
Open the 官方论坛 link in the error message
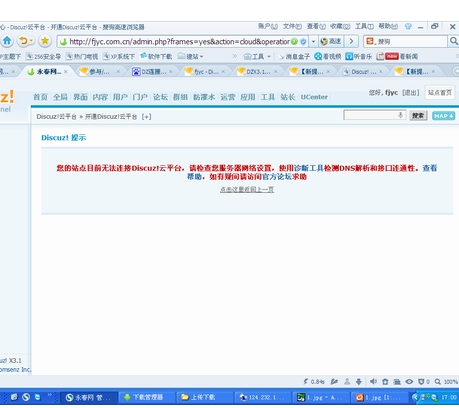click(x=277, y=177)
